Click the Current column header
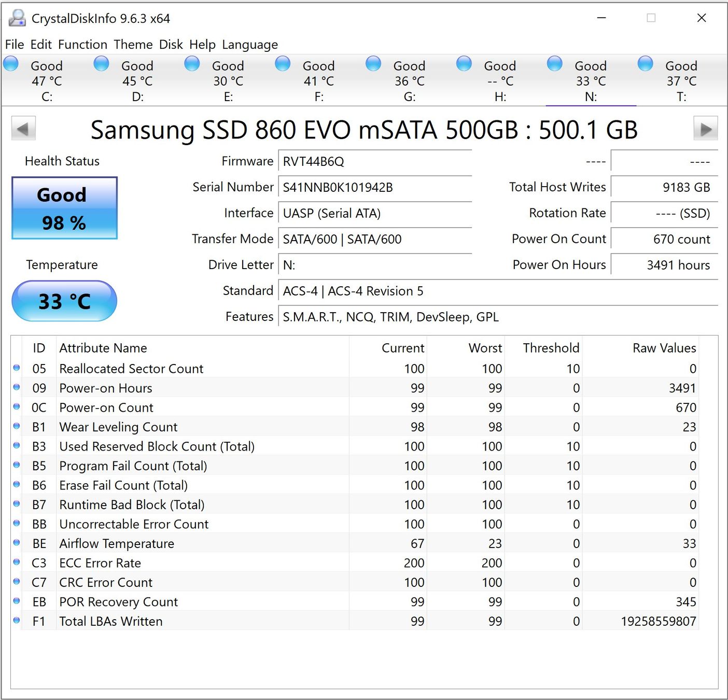This screenshot has width=728, height=700. pyautogui.click(x=403, y=348)
